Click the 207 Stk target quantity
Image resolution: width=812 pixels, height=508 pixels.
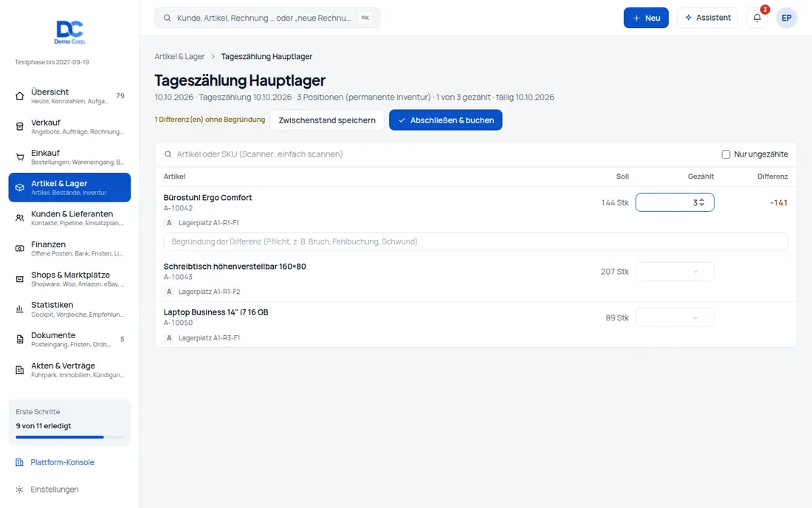pyautogui.click(x=615, y=271)
